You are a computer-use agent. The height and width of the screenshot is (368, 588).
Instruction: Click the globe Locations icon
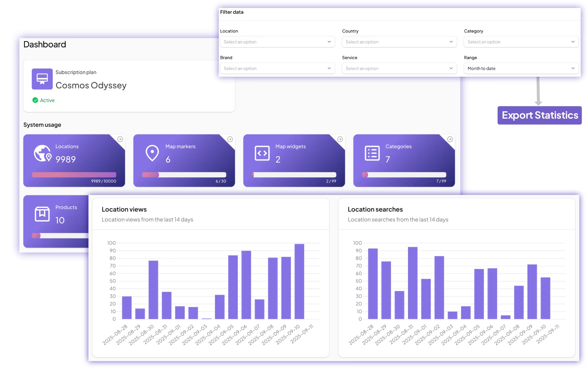click(x=43, y=153)
